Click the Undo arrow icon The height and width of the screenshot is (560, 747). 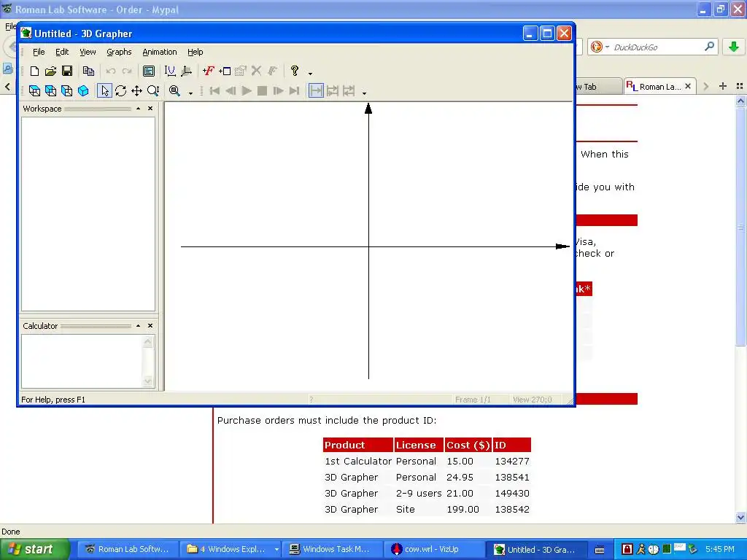111,71
